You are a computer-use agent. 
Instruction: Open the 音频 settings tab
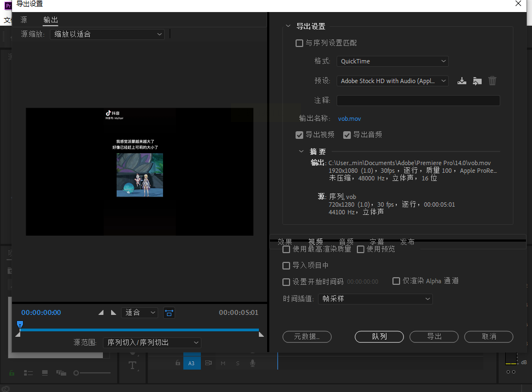(346, 242)
